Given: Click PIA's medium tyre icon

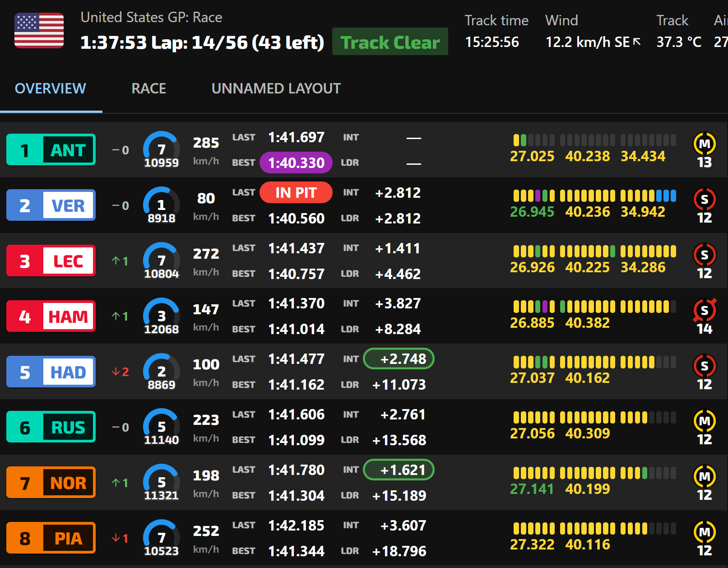Looking at the screenshot, I should pyautogui.click(x=704, y=532).
